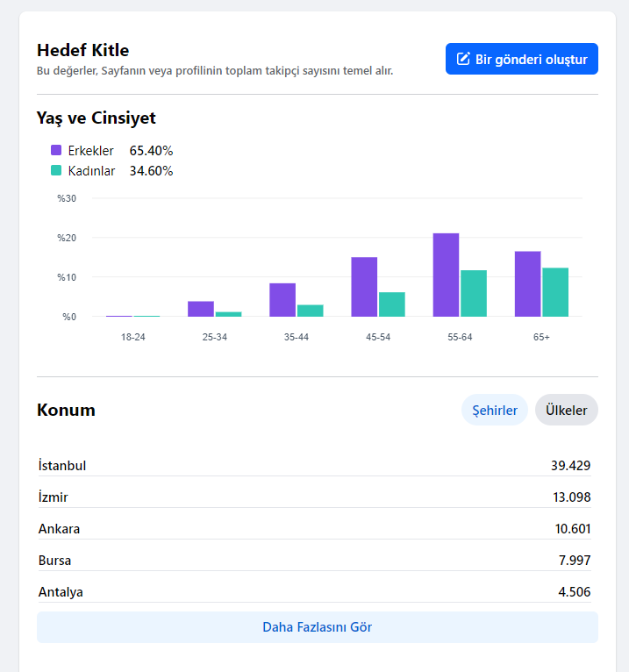The image size is (629, 672).
Task: Click the 18-24 age group axis label
Action: (132, 337)
